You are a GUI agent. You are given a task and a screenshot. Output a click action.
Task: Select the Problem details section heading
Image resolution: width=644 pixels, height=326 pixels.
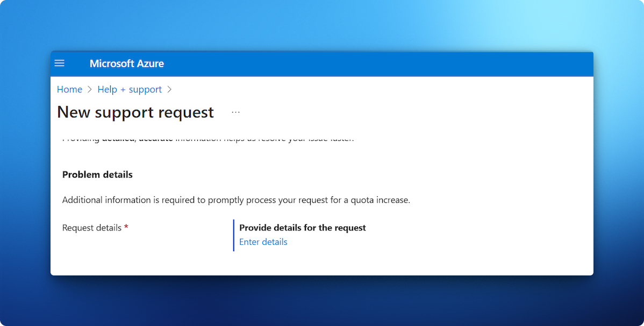tap(97, 175)
